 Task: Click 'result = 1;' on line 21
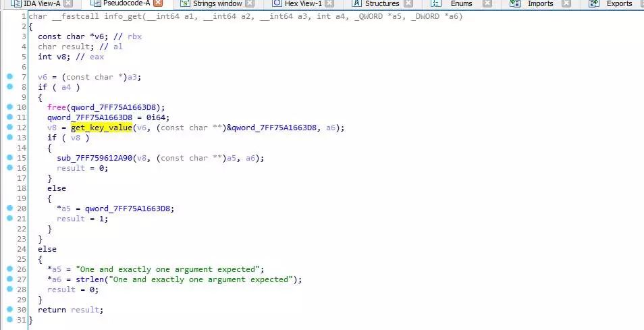82,219
